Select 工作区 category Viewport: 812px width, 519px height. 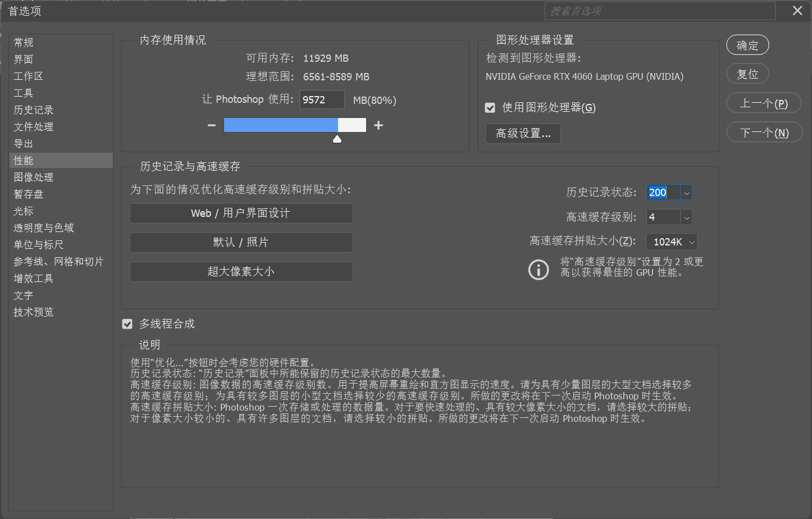pyautogui.click(x=61, y=76)
